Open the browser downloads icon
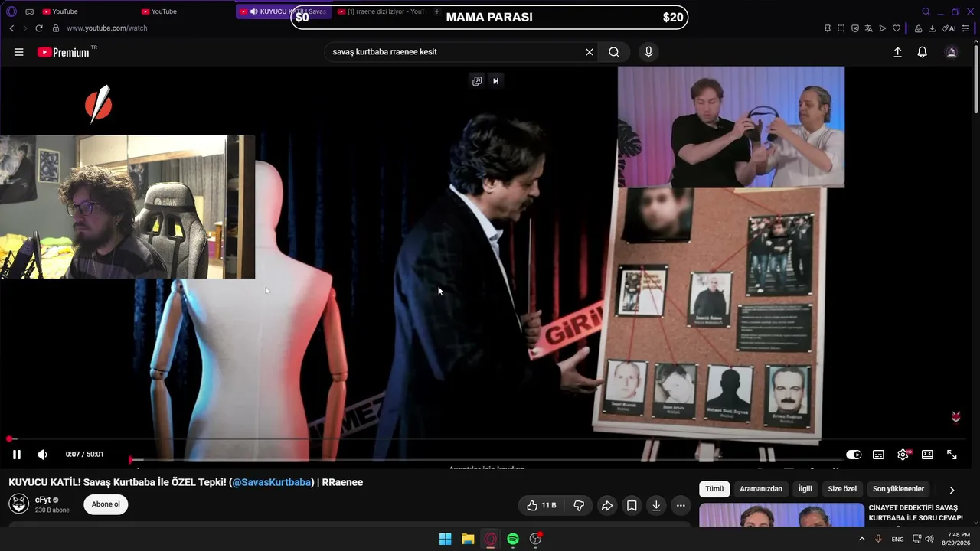980x551 pixels. 932,28
